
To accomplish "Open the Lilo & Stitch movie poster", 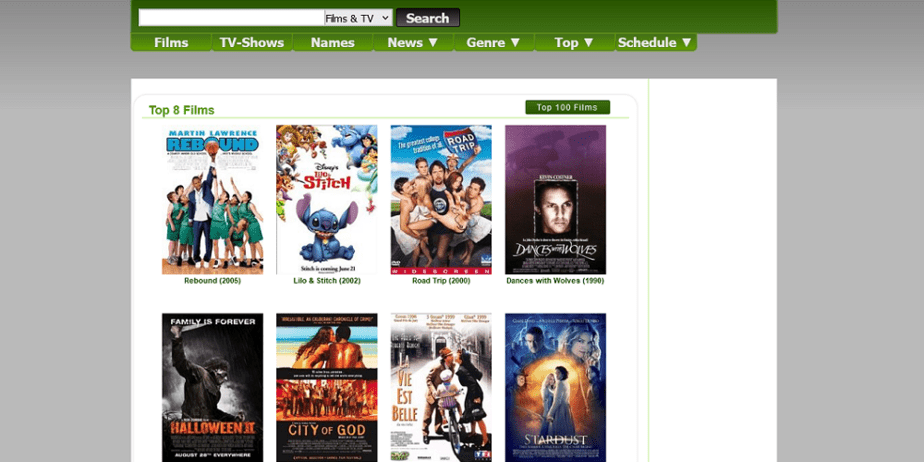I will [327, 200].
